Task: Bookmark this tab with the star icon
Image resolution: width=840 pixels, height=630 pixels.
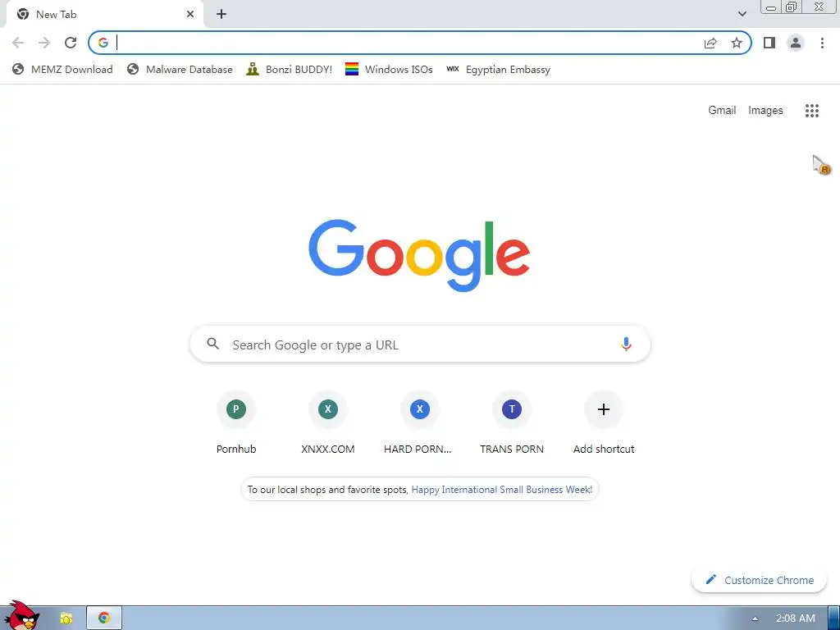Action: (737, 43)
